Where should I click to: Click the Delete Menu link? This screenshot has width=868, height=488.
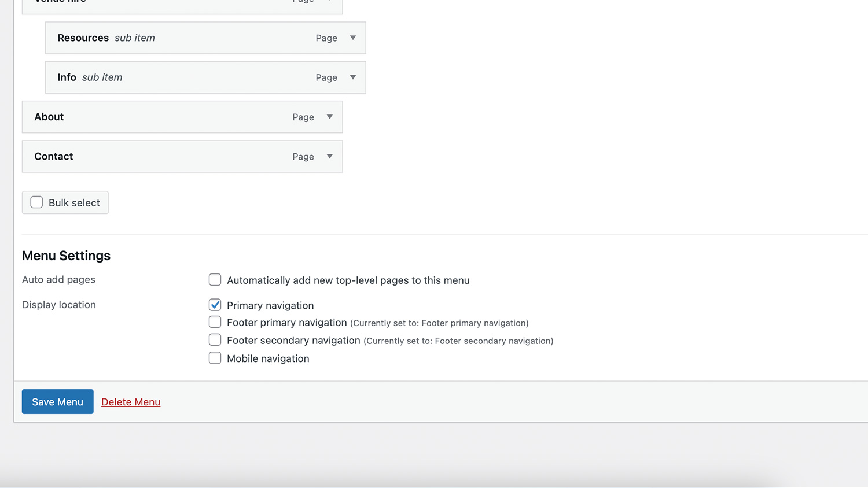point(131,402)
